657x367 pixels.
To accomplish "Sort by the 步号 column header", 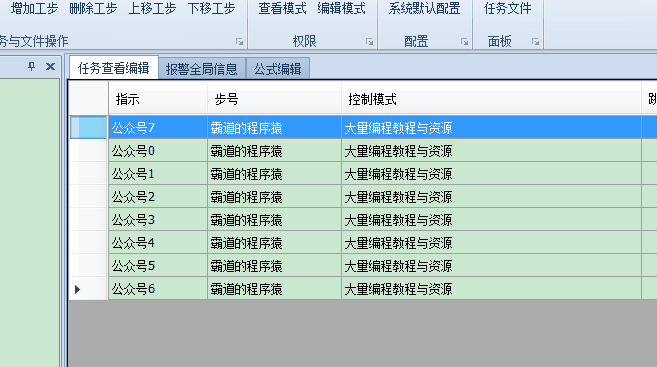I will pos(274,99).
